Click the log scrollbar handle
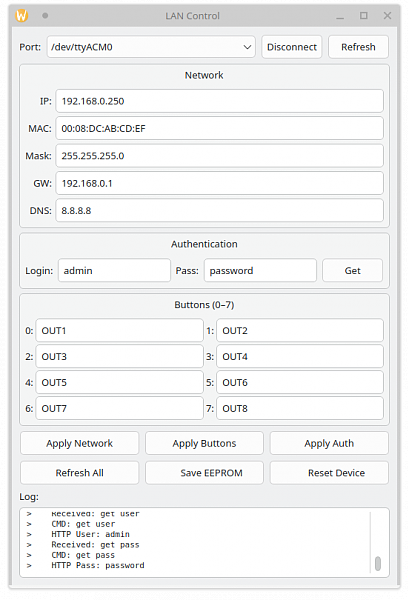Viewport: 409px width, 600px height. click(378, 564)
